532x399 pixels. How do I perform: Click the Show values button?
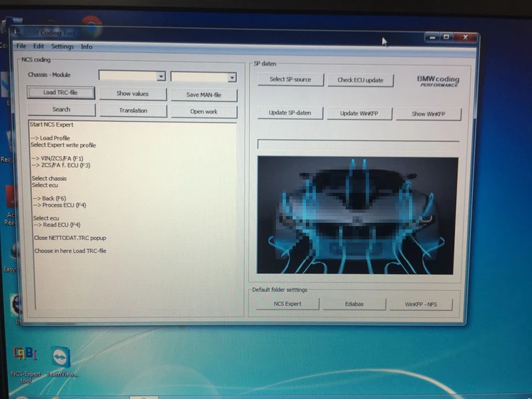pos(132,94)
